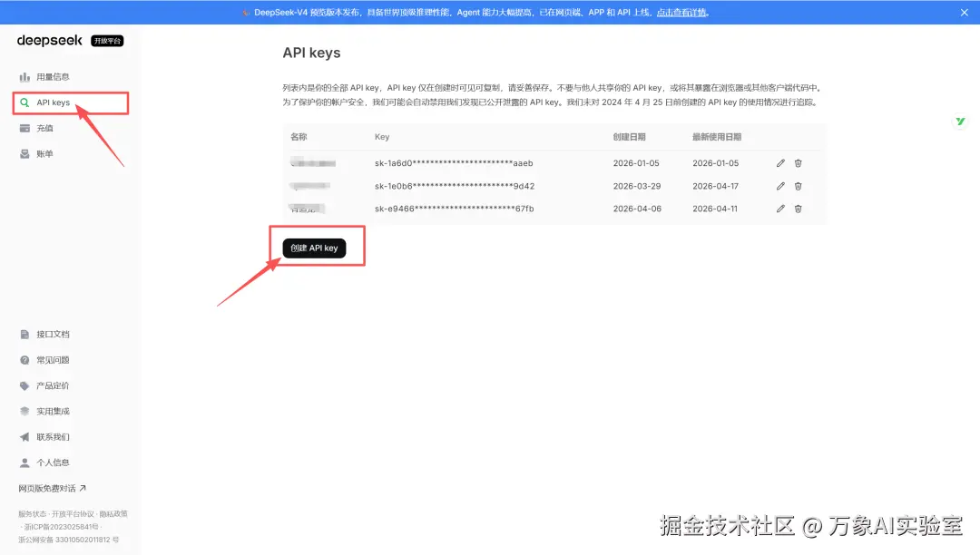Click the green extension icon at right edge

pyautogui.click(x=960, y=122)
